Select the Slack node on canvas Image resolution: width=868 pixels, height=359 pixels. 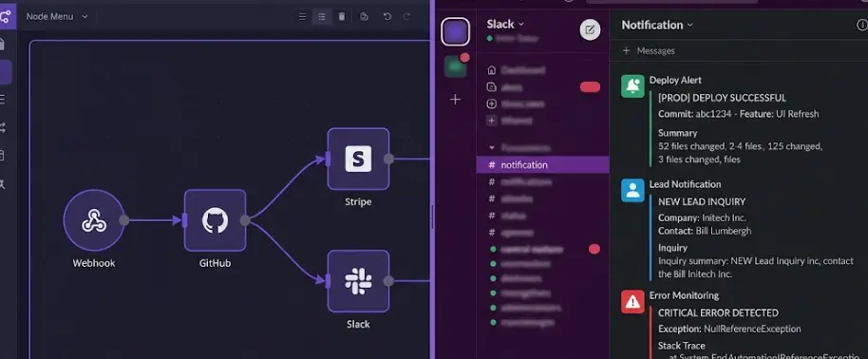[358, 281]
